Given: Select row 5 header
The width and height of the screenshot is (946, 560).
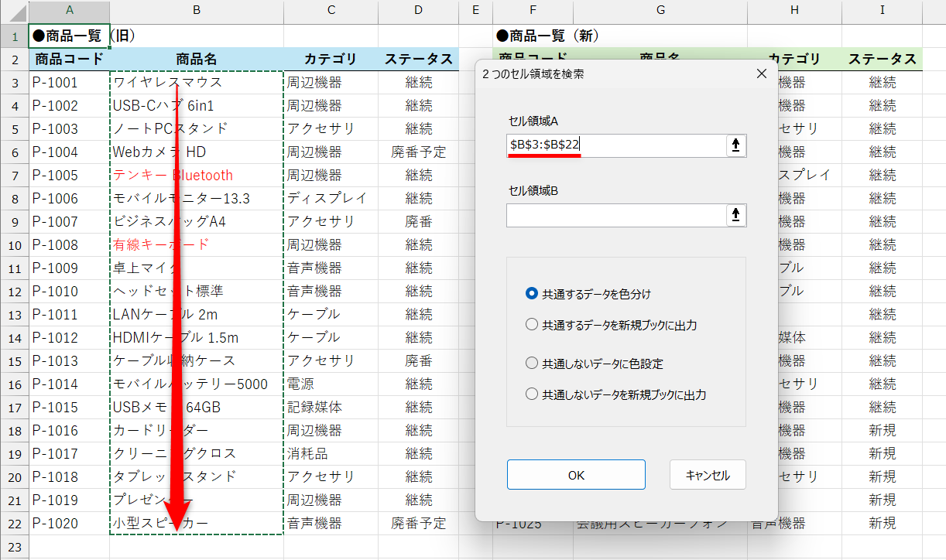Looking at the screenshot, I should click(x=14, y=128).
